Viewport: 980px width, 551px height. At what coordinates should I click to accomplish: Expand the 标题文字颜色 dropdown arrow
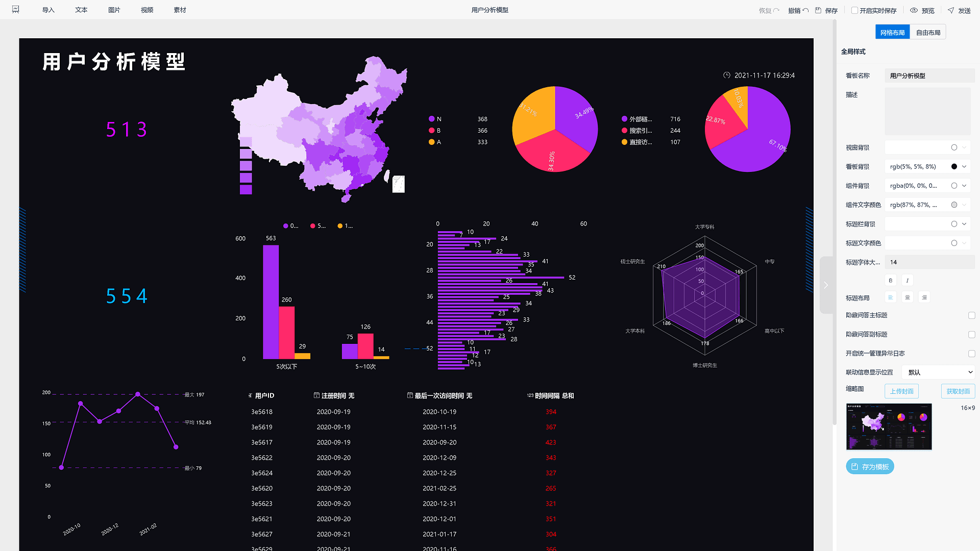click(x=964, y=243)
